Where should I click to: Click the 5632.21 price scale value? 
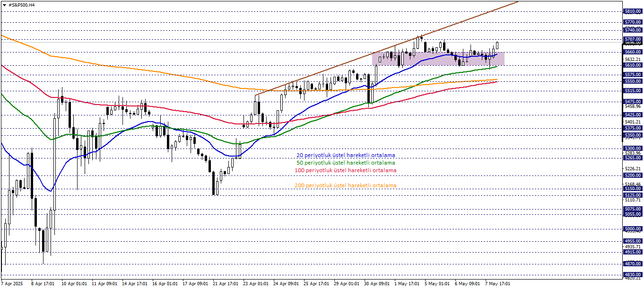(x=632, y=60)
